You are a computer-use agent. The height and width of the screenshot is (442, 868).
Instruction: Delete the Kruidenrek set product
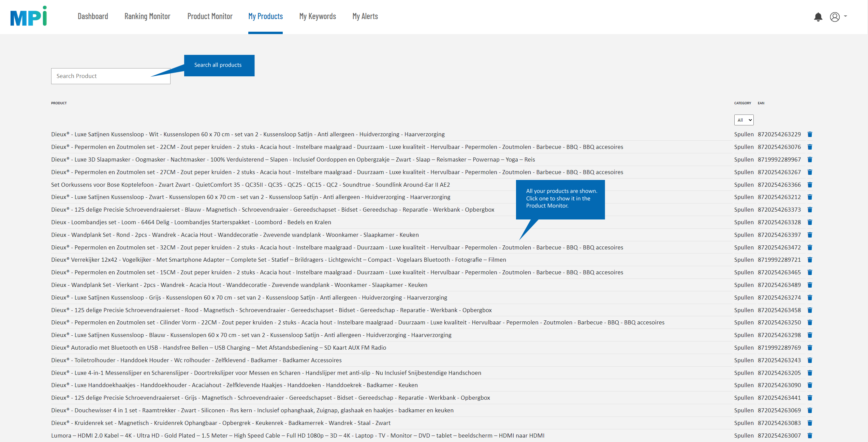pos(810,423)
